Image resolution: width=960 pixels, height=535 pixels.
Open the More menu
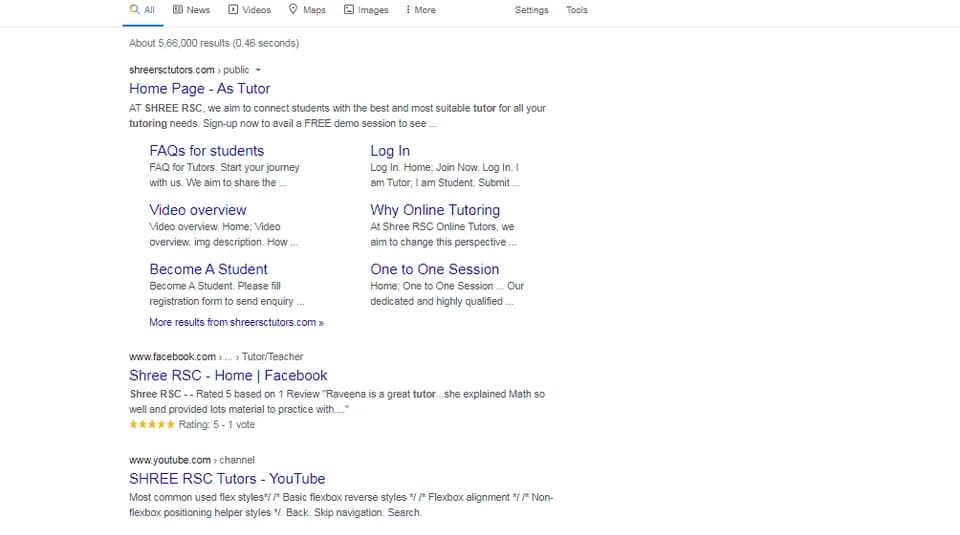coord(421,10)
